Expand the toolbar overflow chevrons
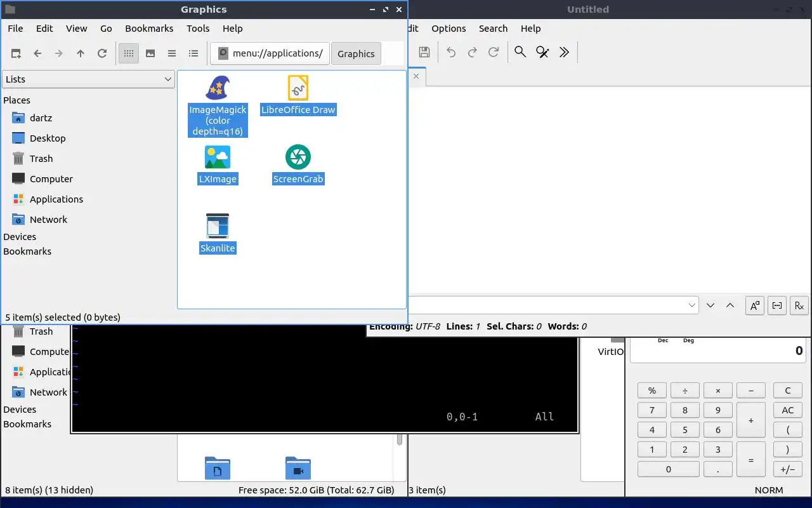Image resolution: width=812 pixels, height=508 pixels. [x=564, y=52]
